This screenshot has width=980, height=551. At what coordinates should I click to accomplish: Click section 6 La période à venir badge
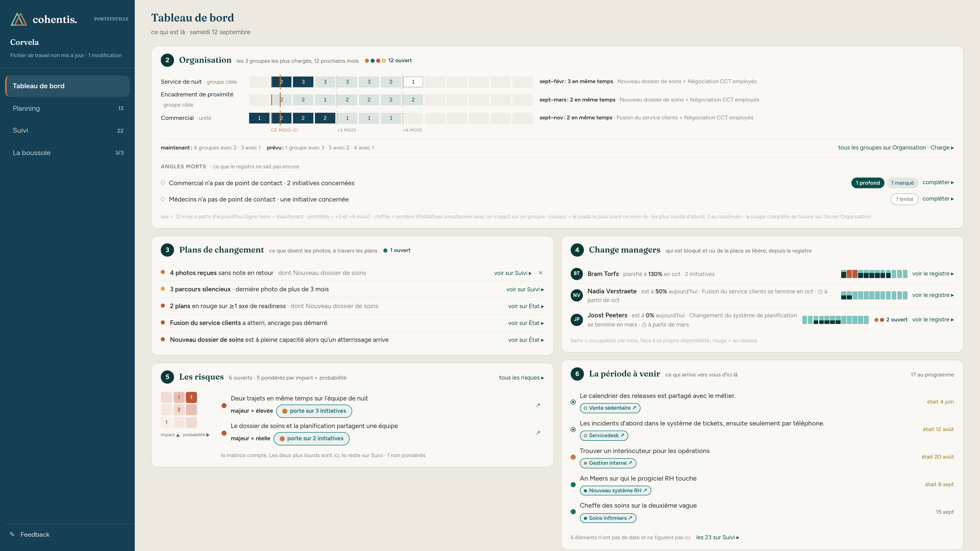[x=577, y=374]
